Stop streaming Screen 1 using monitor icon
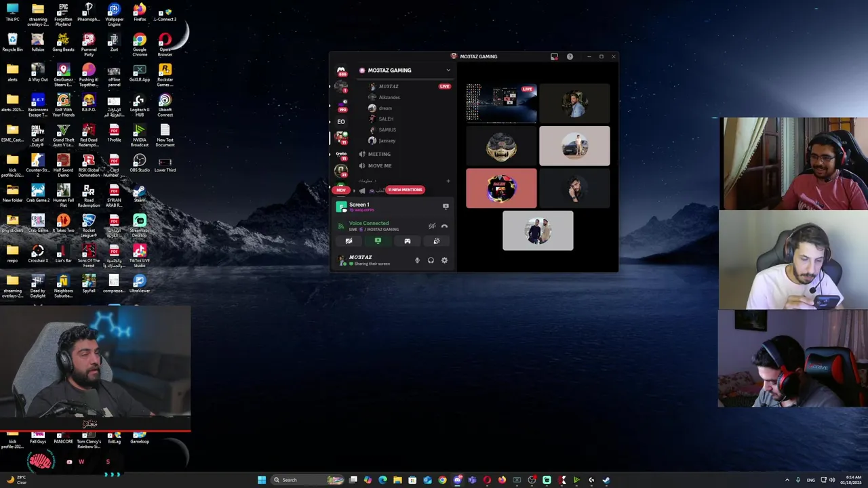This screenshot has height=488, width=868. point(446,206)
